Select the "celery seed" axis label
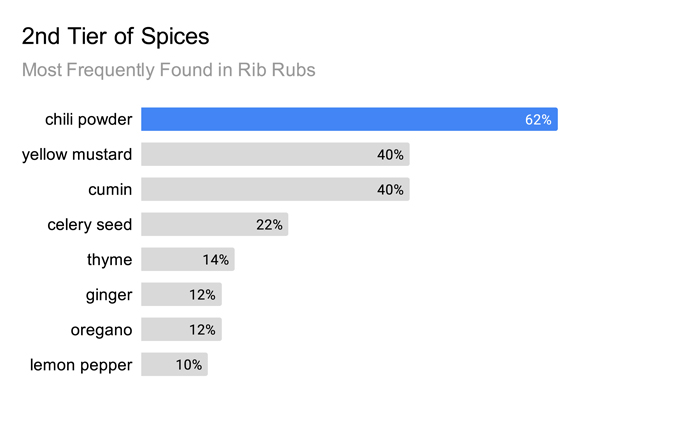Viewport: 700px width, 433px height. click(x=90, y=224)
